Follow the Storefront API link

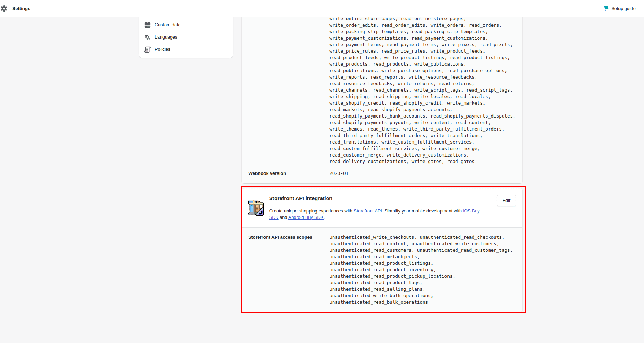pyautogui.click(x=368, y=211)
